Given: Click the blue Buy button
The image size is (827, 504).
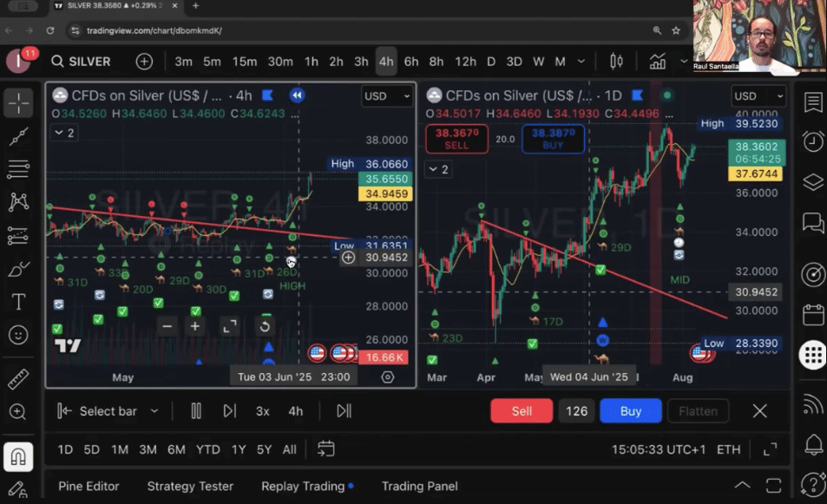Looking at the screenshot, I should [x=630, y=411].
